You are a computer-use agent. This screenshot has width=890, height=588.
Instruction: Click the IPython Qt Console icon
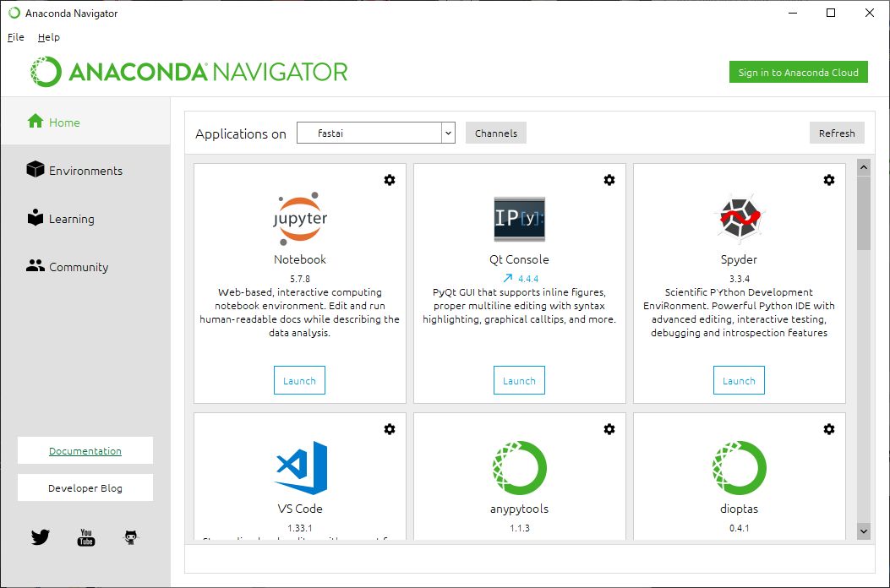click(x=519, y=219)
